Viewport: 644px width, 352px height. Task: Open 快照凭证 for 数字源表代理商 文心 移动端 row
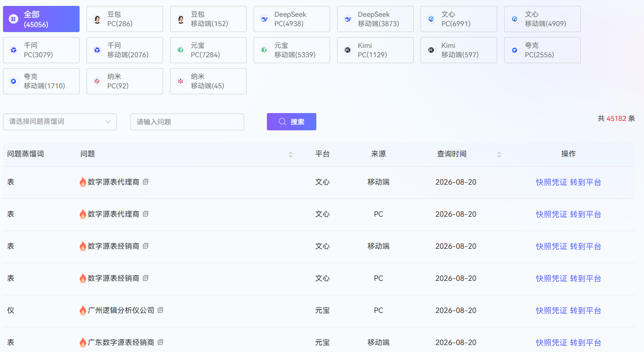(x=552, y=182)
